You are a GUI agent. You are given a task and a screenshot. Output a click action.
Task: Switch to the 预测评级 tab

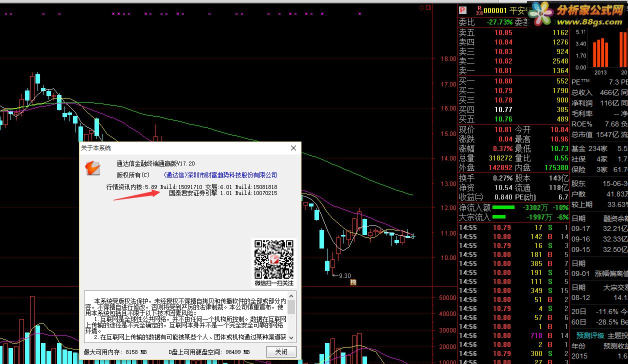[x=590, y=335]
